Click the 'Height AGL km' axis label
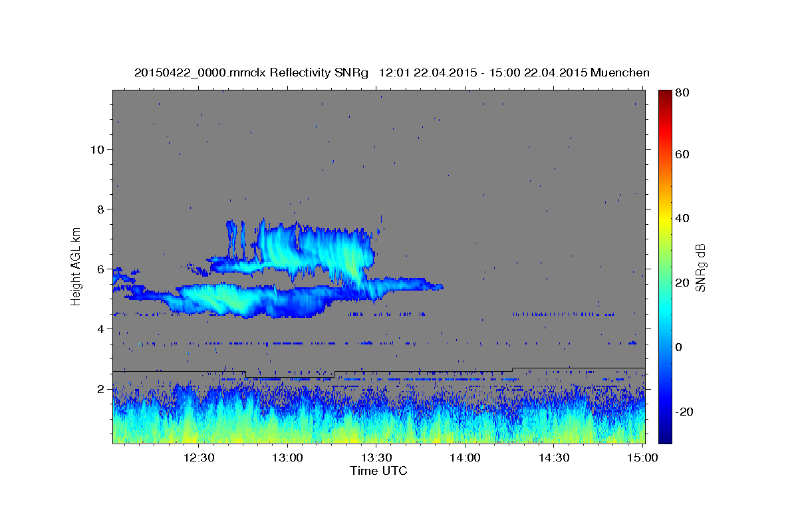798x532 pixels. click(x=76, y=265)
